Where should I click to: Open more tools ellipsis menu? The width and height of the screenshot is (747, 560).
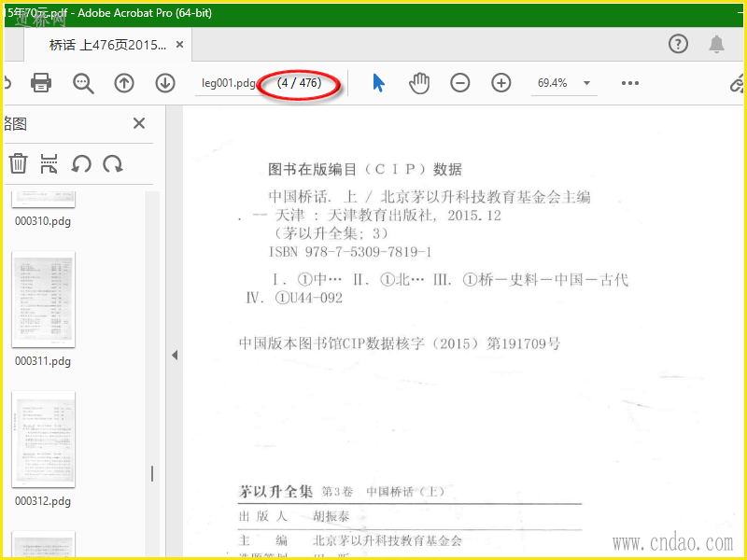[x=629, y=83]
